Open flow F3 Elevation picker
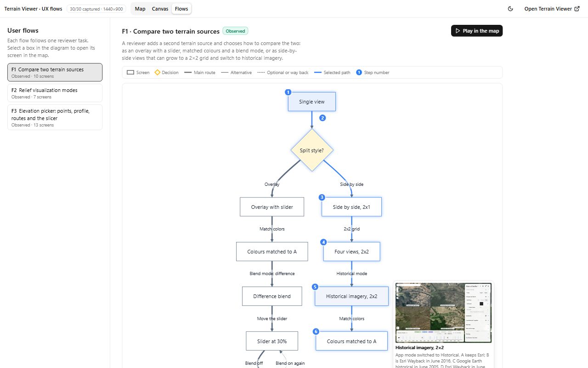 tap(55, 117)
